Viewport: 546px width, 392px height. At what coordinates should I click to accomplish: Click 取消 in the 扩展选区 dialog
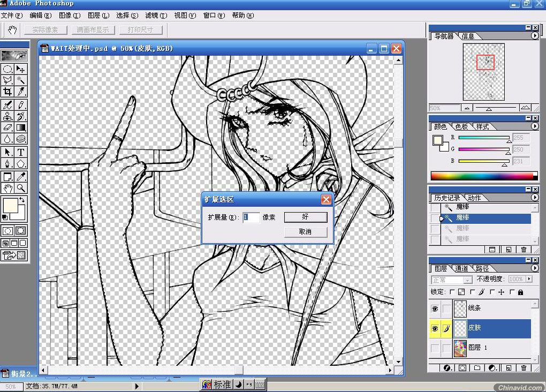tap(305, 232)
